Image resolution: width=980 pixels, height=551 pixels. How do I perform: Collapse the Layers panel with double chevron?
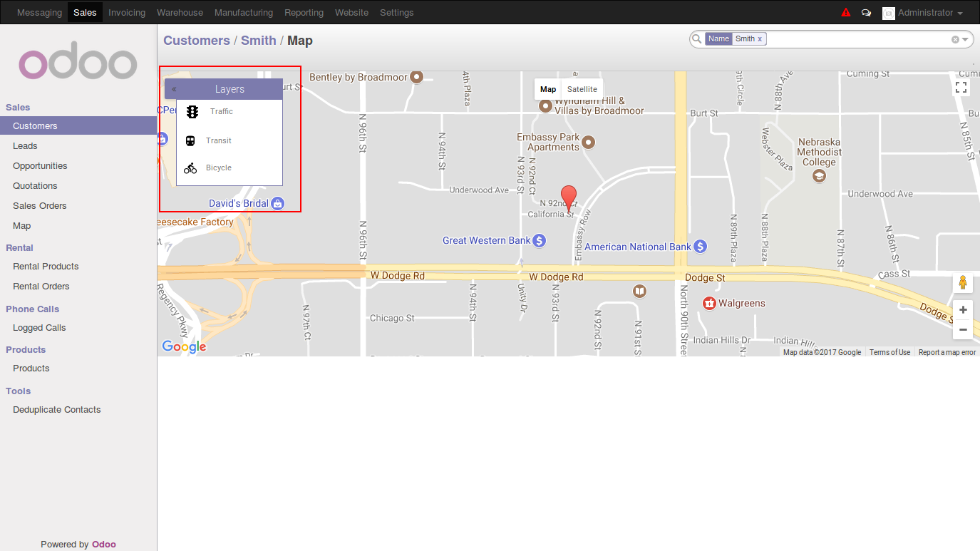(174, 89)
